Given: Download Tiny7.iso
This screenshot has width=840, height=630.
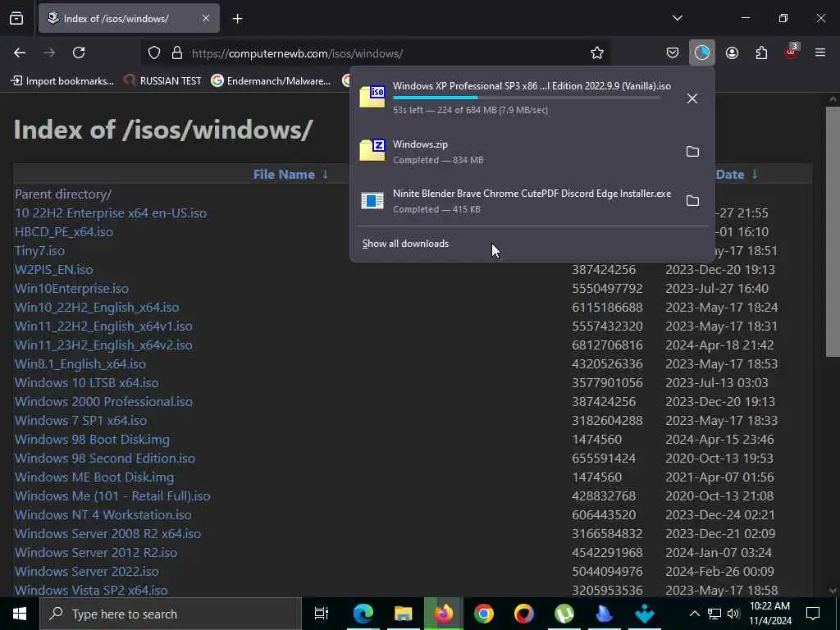Looking at the screenshot, I should 39,251.
